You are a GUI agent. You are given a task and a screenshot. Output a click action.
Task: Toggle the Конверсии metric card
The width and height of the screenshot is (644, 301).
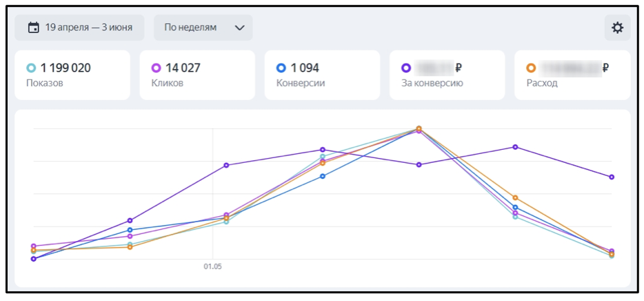322,75
